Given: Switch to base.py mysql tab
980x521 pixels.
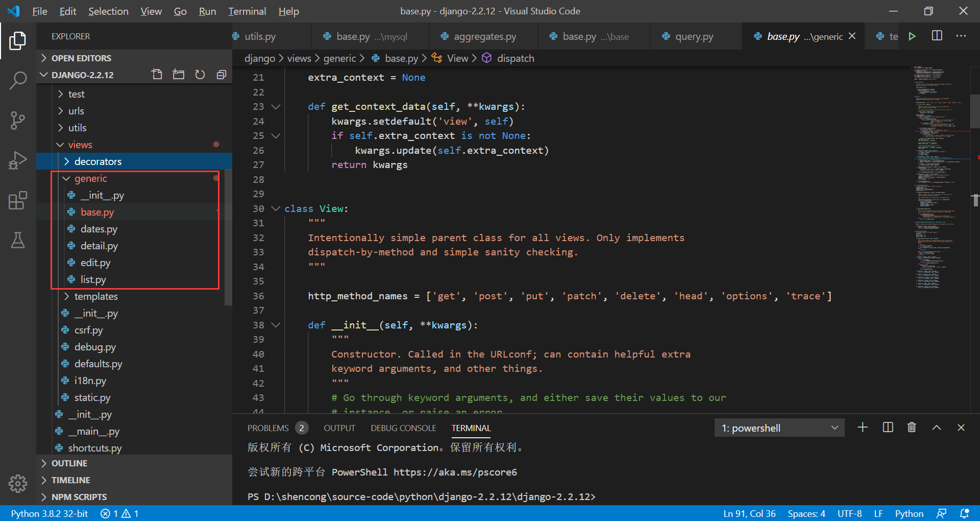Looking at the screenshot, I should tap(370, 36).
